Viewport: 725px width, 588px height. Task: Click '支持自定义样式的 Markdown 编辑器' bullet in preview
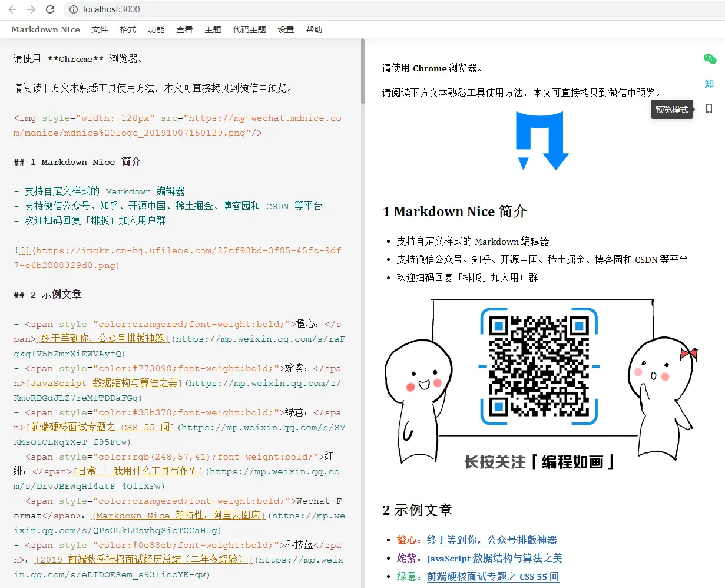(473, 241)
